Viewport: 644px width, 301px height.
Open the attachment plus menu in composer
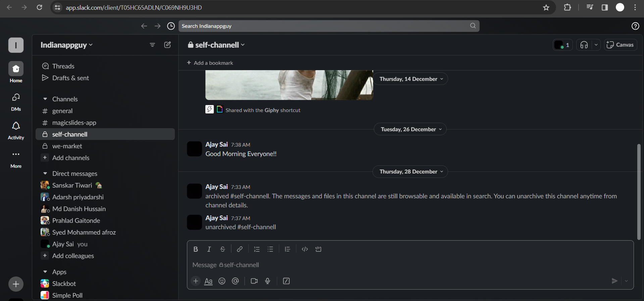click(x=196, y=281)
